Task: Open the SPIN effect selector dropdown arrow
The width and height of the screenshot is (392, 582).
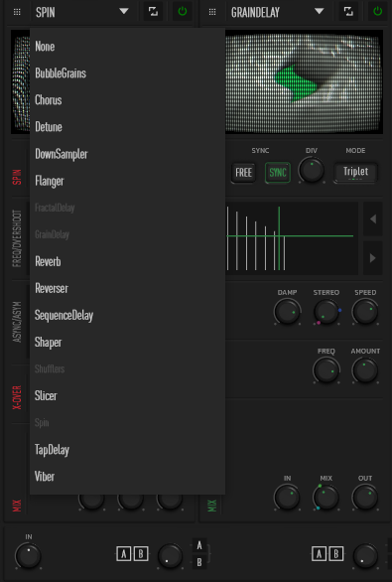Action: click(x=124, y=12)
